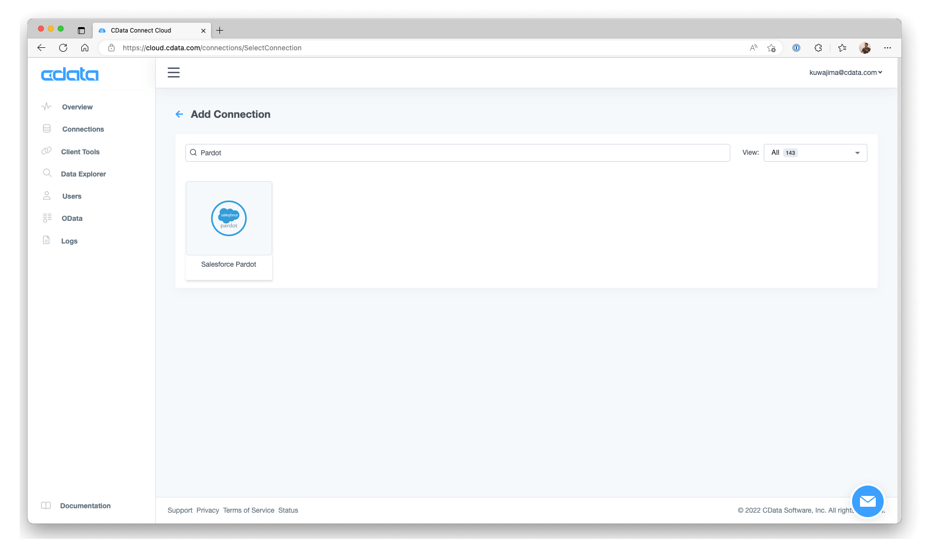Click the Salesforce Pardot label

pos(229,264)
